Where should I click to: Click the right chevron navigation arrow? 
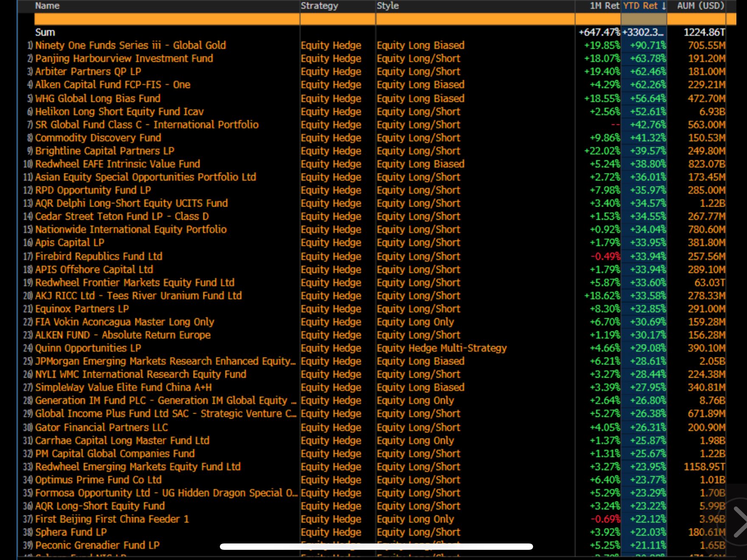pyautogui.click(x=740, y=521)
